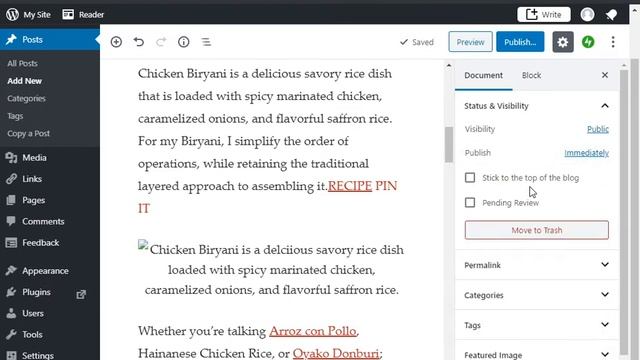Image resolution: width=640 pixels, height=360 pixels.
Task: Click the Plugins icon in sidebar
Action: tap(11, 292)
